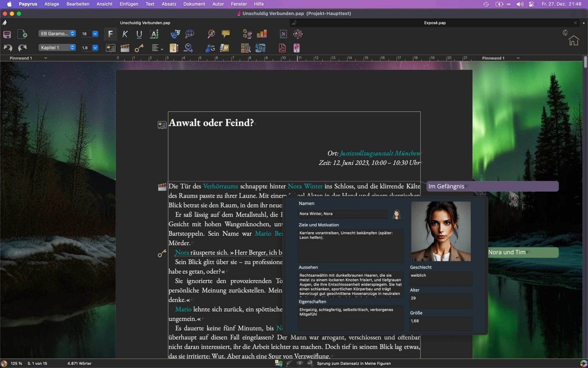Select the golden key icon
Image resolution: width=588 pixels, height=368 pixels.
tap(139, 48)
